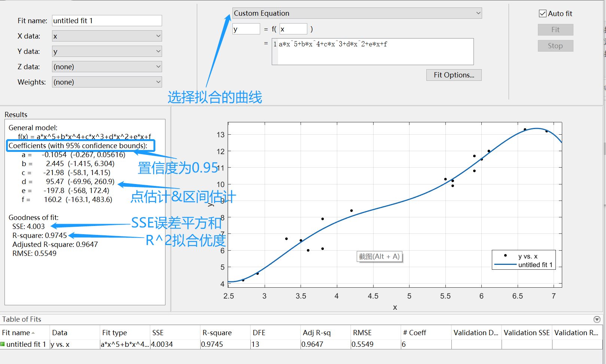Click the Validation SSE column header

coord(527,333)
